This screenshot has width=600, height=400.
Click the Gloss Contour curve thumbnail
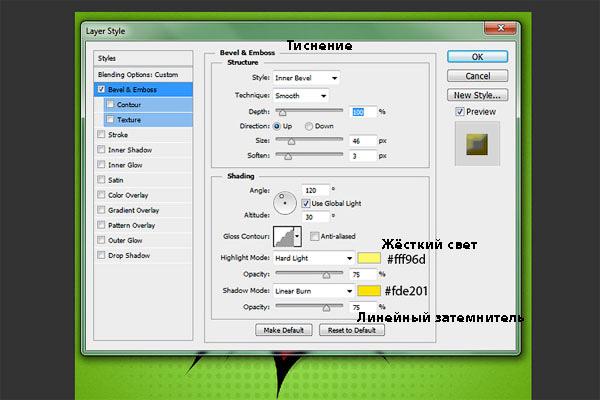tap(284, 236)
